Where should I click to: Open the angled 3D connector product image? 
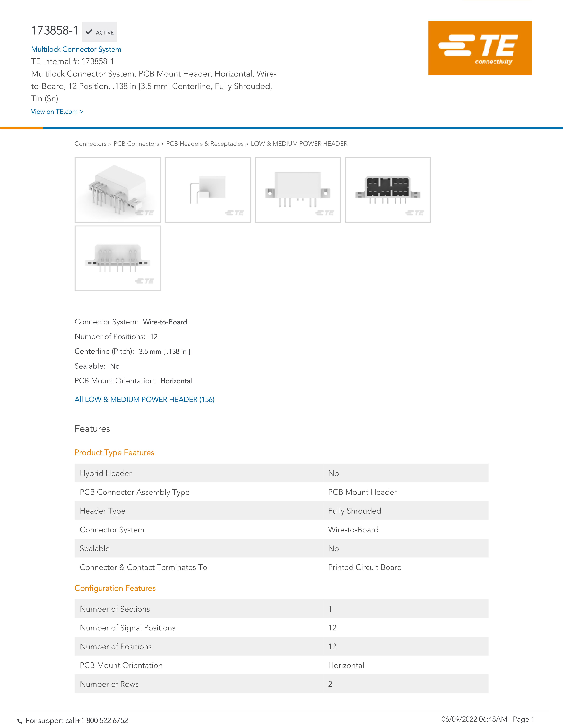(118, 190)
